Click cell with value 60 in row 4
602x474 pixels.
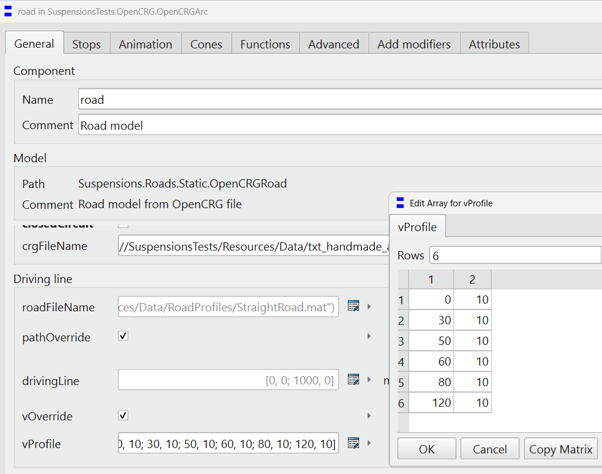431,362
